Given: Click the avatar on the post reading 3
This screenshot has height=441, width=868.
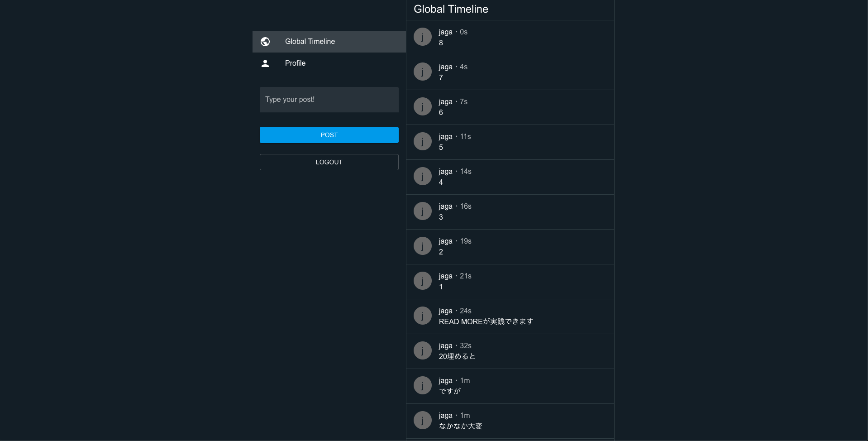Looking at the screenshot, I should coord(423,211).
